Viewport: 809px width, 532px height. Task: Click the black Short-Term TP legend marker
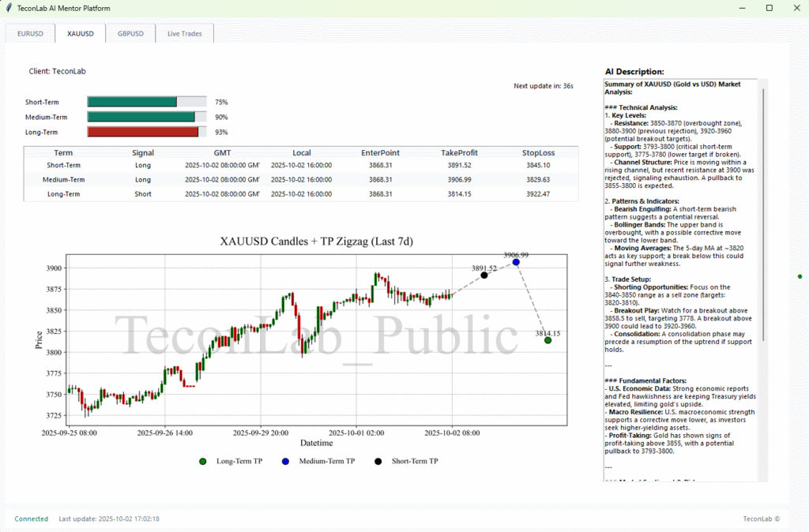378,461
